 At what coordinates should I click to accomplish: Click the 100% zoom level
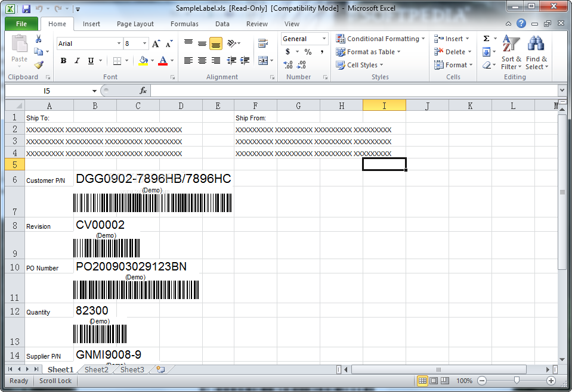click(464, 381)
